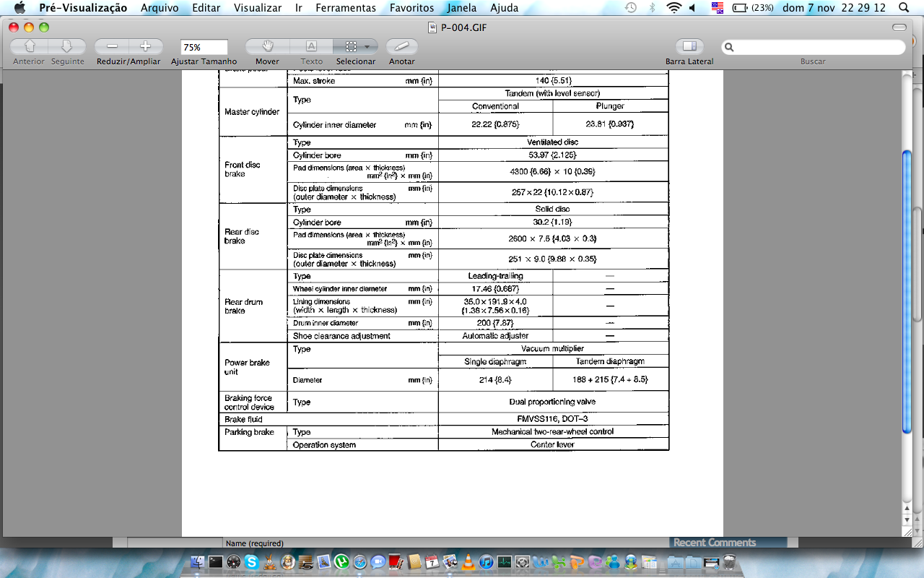Open the Selecionar tool dropdown arrow
The width and height of the screenshot is (924, 578).
(367, 46)
